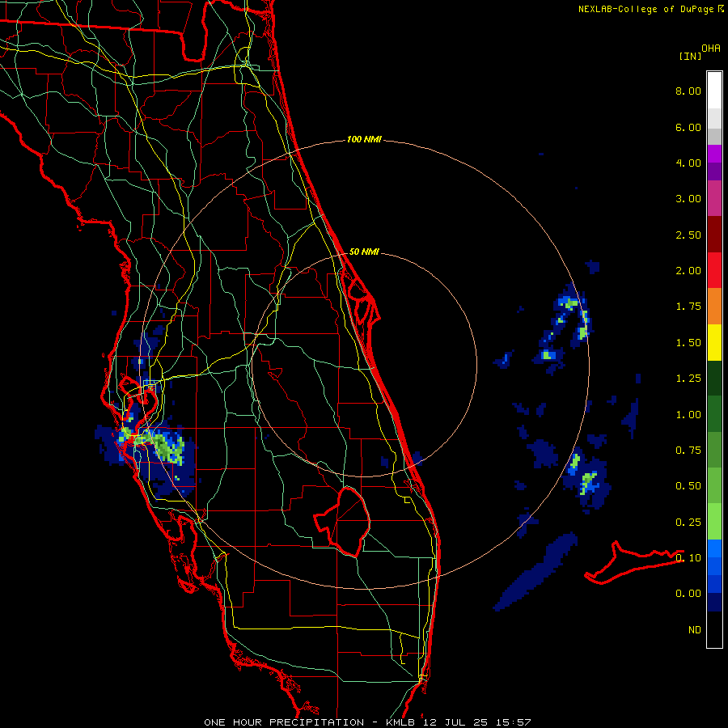Click the "1.00" legend value

point(688,415)
